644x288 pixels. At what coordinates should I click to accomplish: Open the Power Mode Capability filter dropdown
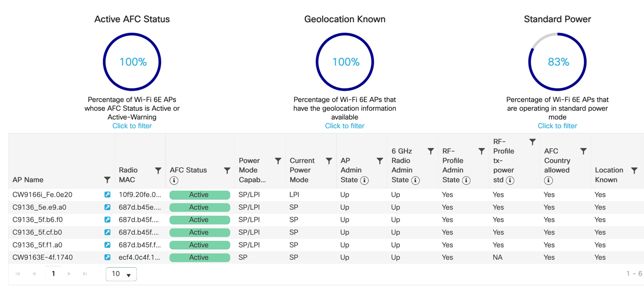(x=278, y=161)
